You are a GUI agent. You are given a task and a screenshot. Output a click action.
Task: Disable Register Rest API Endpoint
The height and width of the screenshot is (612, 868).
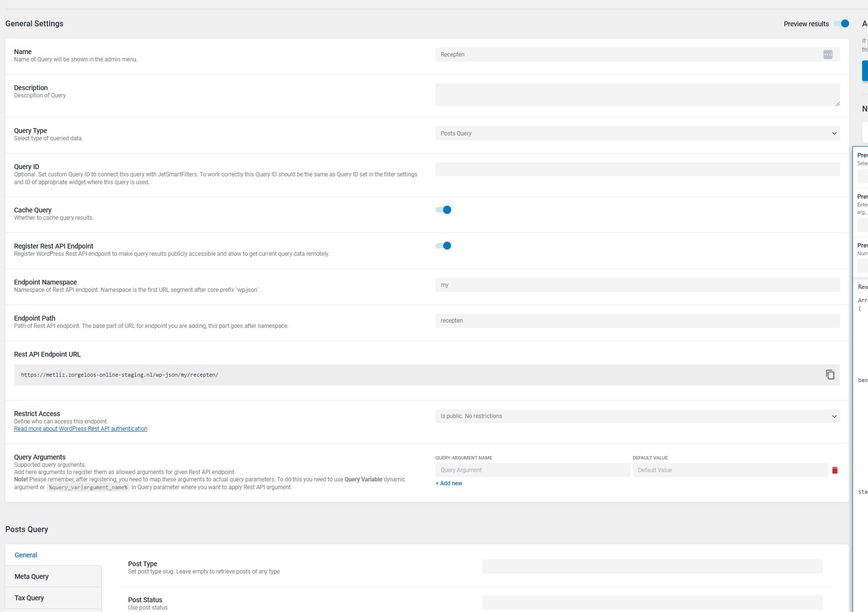pyautogui.click(x=443, y=246)
